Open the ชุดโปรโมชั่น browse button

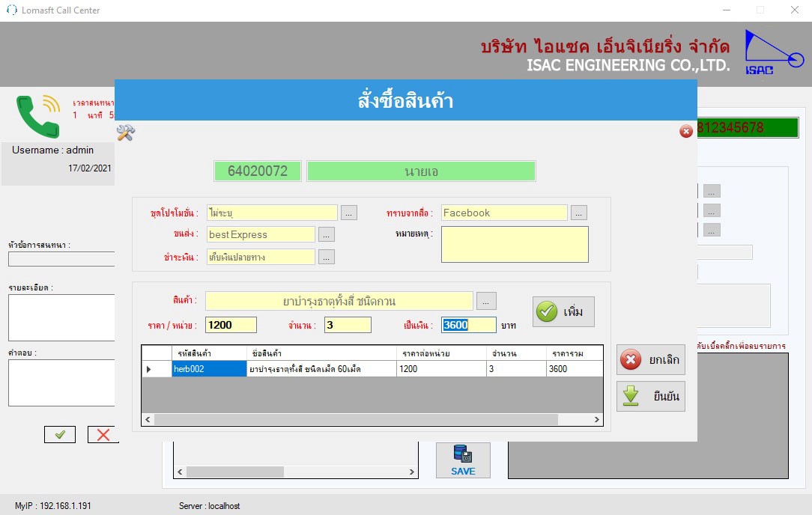point(348,213)
